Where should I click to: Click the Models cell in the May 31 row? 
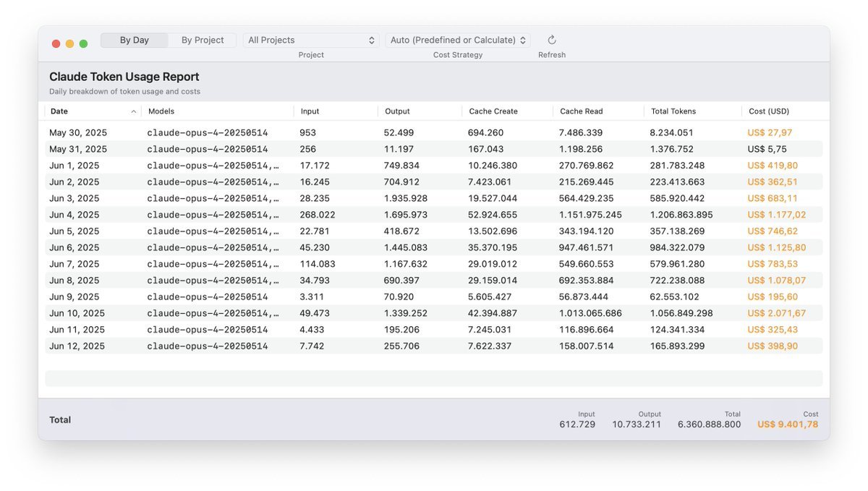coord(208,149)
